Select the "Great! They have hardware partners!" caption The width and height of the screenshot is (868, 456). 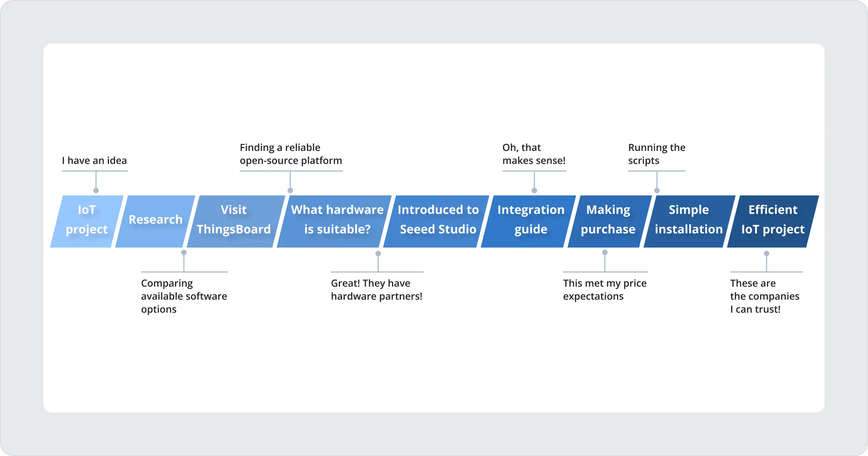tap(376, 290)
